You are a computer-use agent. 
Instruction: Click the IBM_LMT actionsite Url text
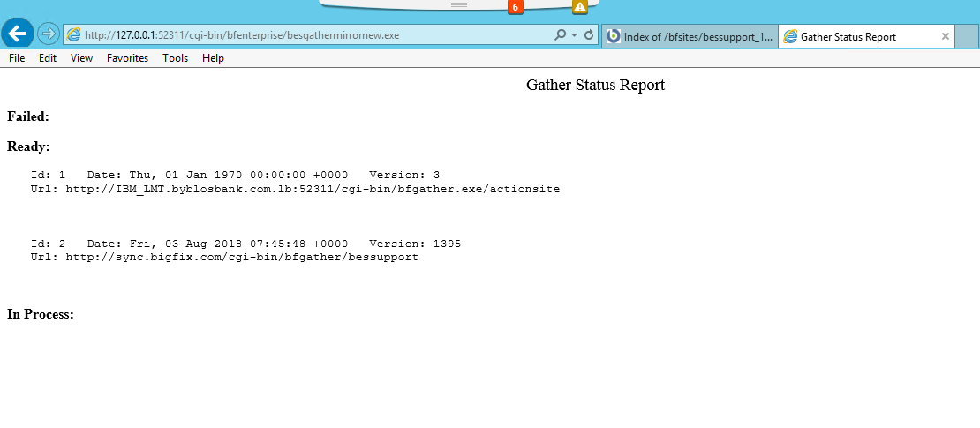(x=295, y=190)
